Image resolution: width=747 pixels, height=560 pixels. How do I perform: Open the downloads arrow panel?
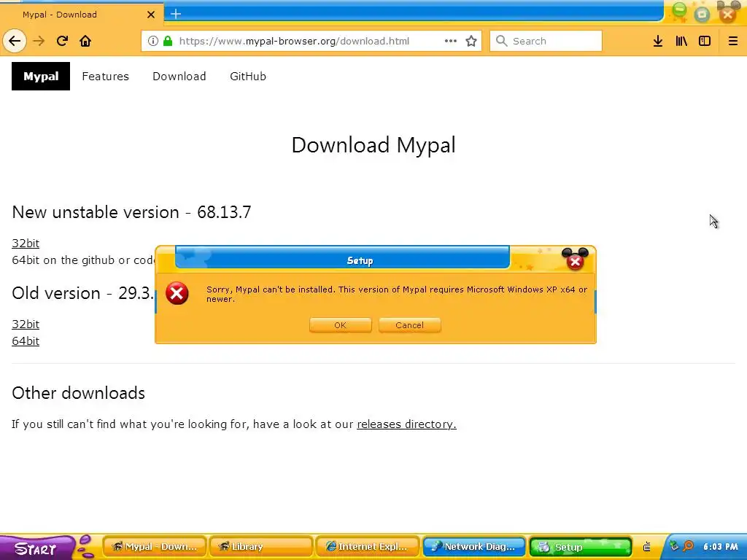click(658, 41)
